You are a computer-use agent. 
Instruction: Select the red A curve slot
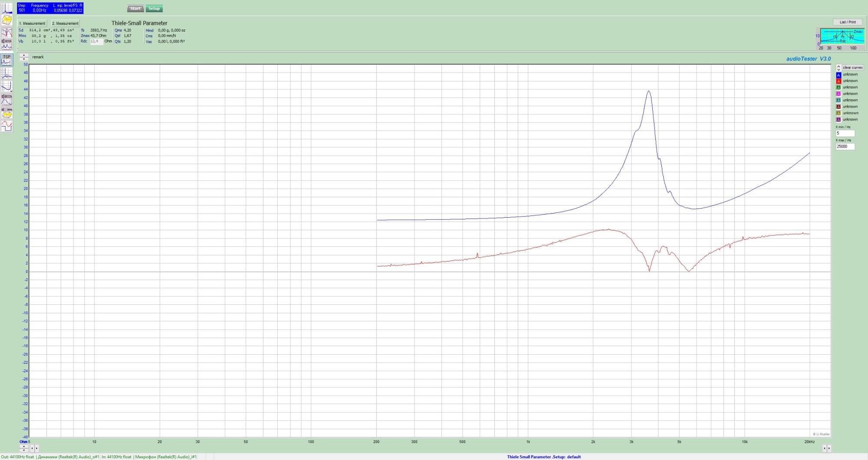838,81
